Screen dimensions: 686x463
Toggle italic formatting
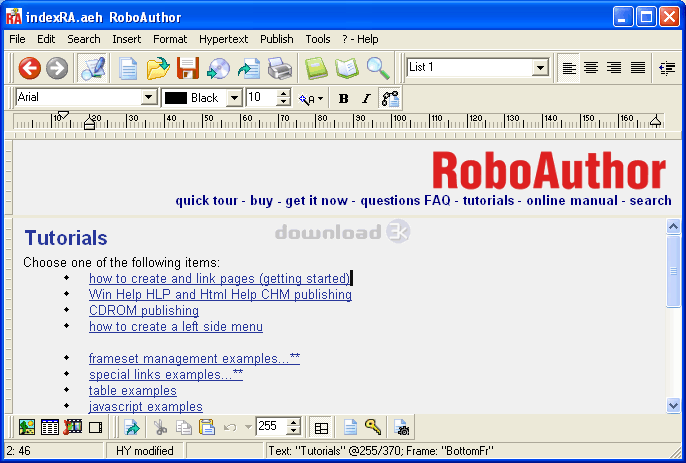(x=366, y=98)
